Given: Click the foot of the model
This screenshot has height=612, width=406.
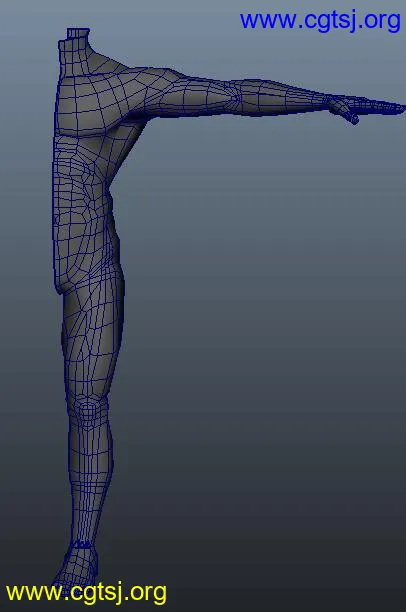Looking at the screenshot, I should click(x=76, y=568).
